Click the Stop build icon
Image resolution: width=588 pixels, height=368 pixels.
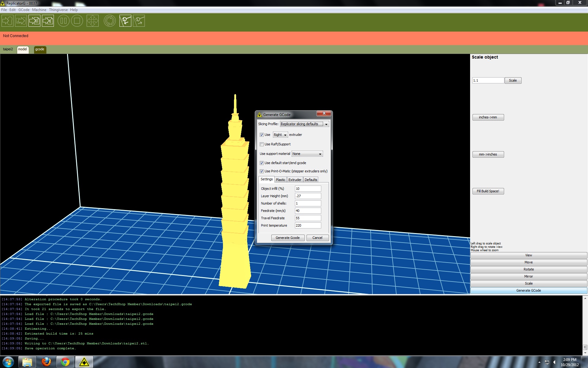coord(77,21)
